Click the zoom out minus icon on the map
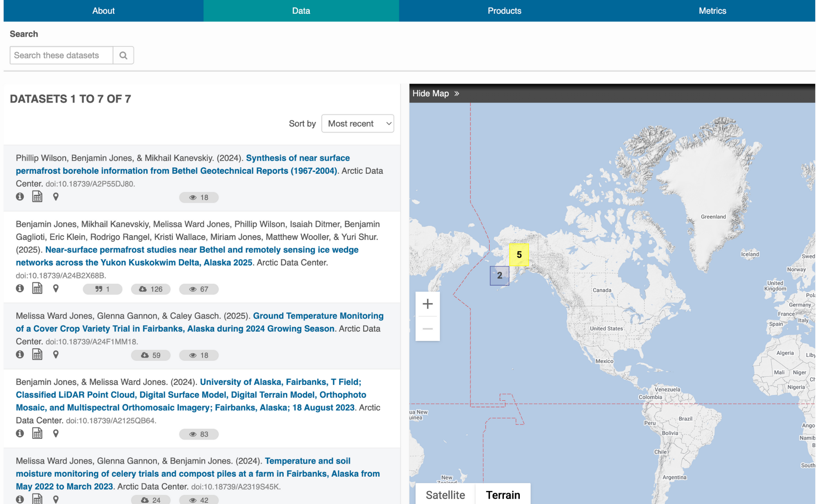Image resolution: width=816 pixels, height=504 pixels. [427, 328]
